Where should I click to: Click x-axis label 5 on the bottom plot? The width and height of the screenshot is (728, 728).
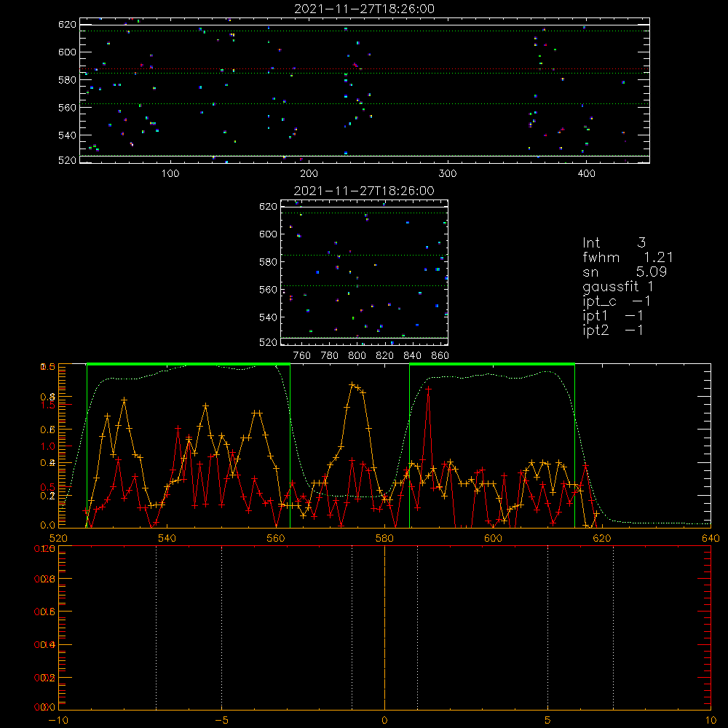tap(548, 721)
